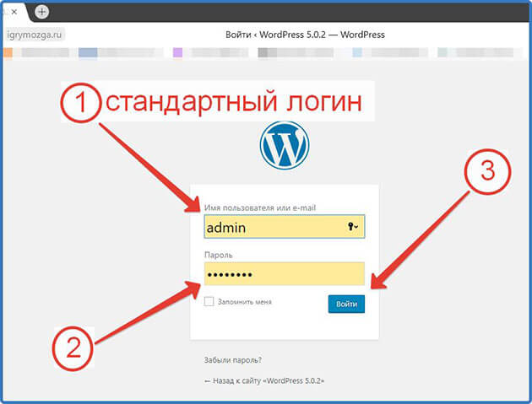The image size is (532, 404).
Task: Follow the Назад к сайту link
Action: [x=264, y=380]
